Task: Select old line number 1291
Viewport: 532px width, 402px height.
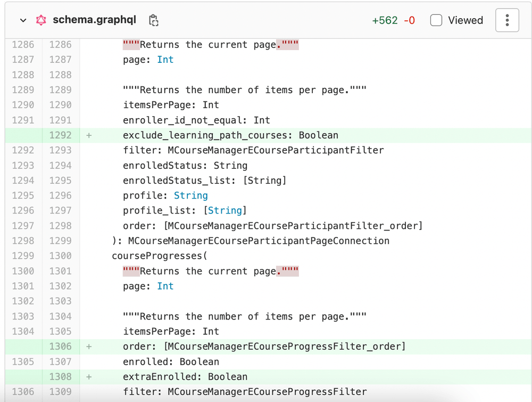Action: (23, 120)
